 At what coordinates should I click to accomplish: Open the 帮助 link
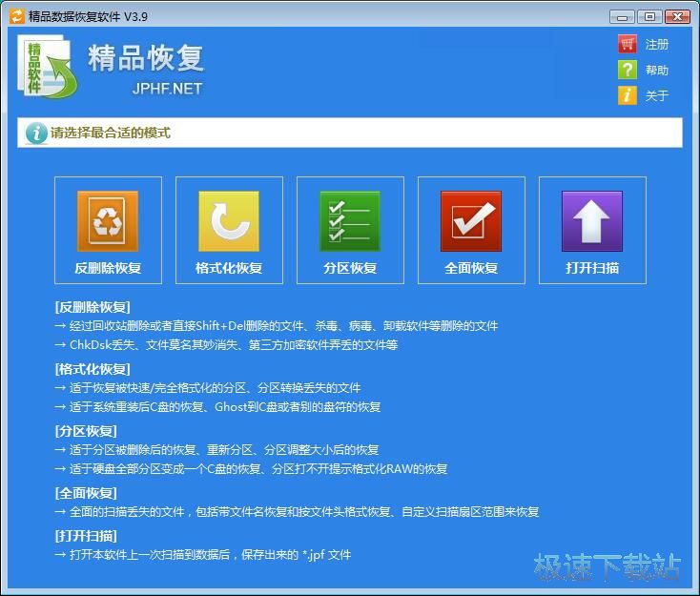[657, 71]
